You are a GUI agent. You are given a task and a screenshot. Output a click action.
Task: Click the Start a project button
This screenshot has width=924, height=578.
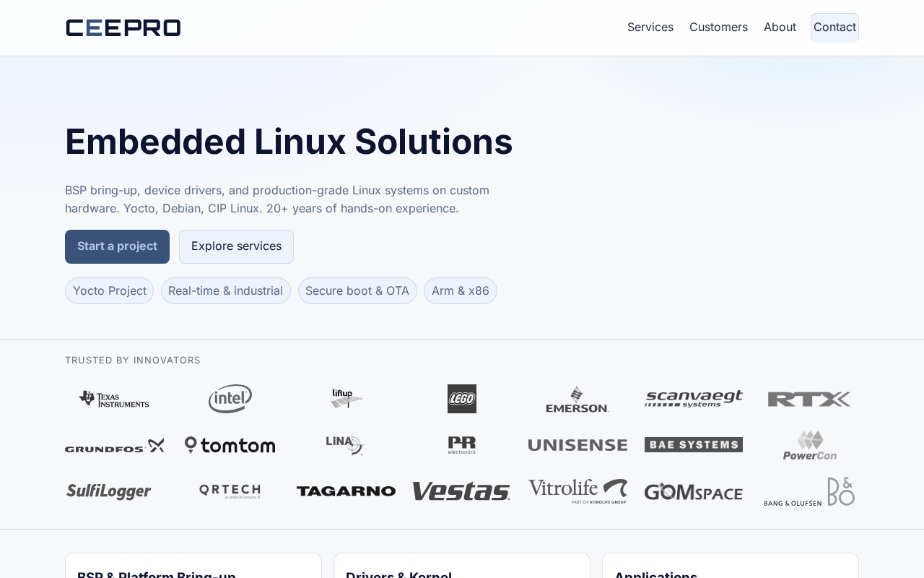point(117,246)
